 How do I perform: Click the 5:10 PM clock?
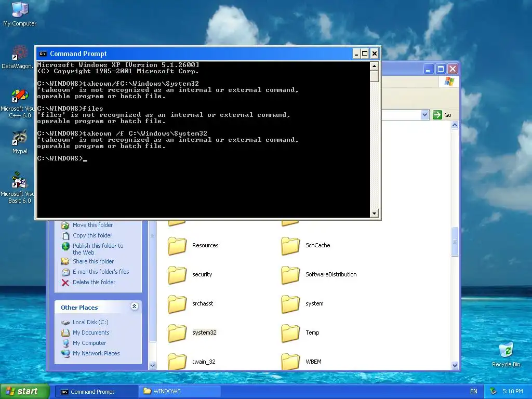click(x=512, y=392)
